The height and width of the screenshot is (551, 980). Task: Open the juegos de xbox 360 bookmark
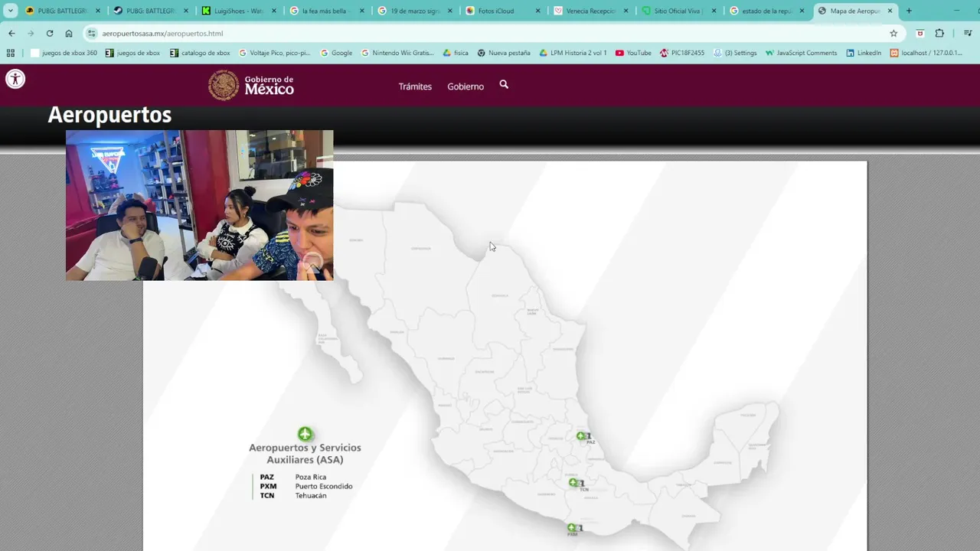[x=64, y=53]
